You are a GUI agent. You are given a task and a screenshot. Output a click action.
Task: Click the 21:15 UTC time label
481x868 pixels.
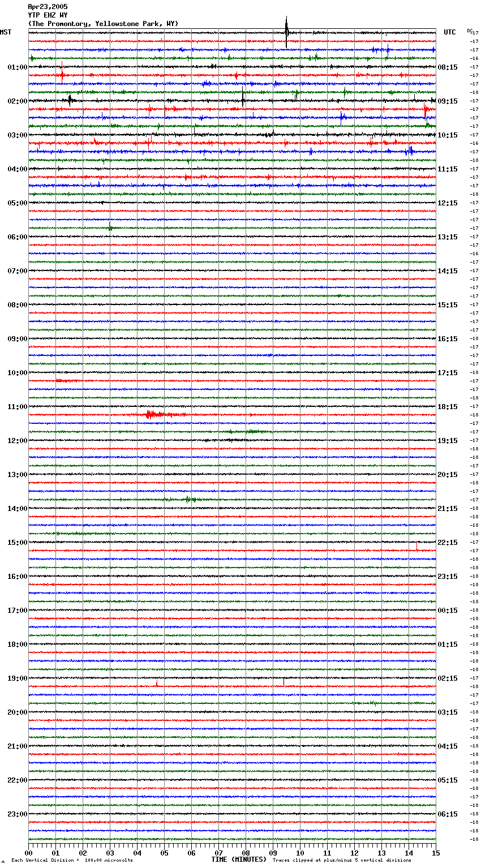(x=448, y=509)
